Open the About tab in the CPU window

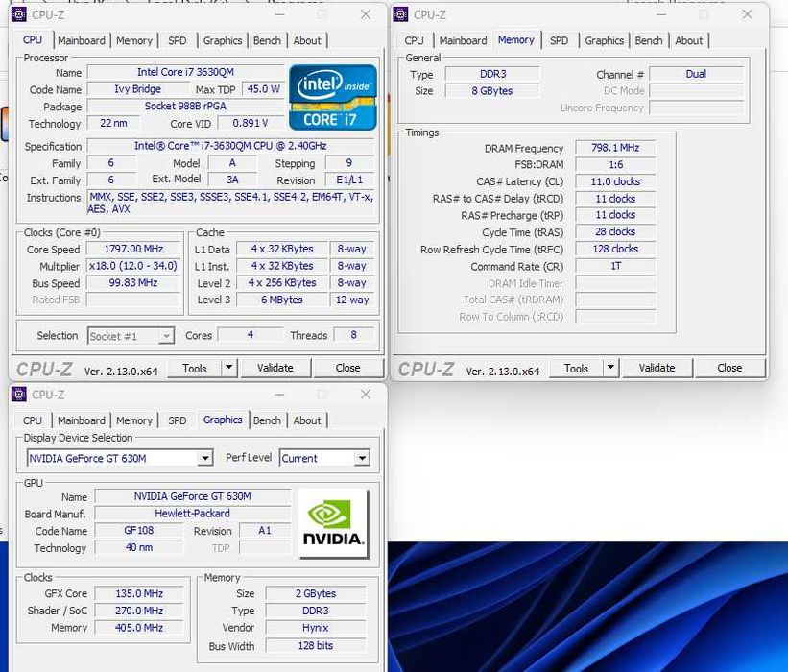pos(307,40)
